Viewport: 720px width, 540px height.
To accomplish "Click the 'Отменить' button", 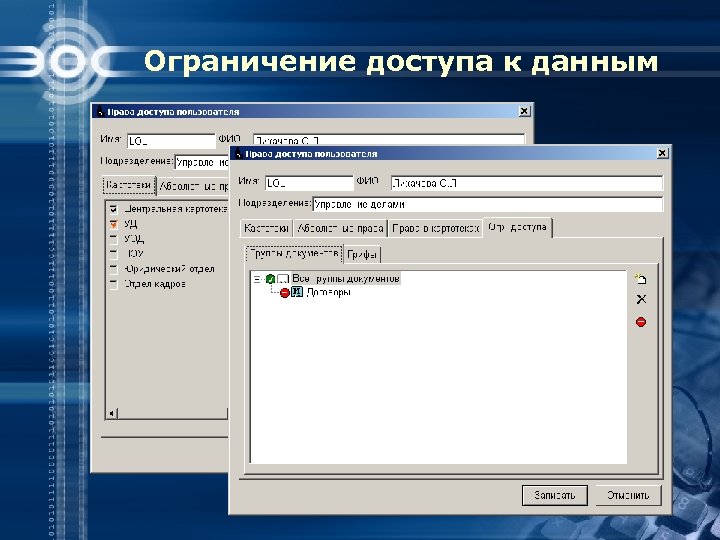I will coord(628,495).
